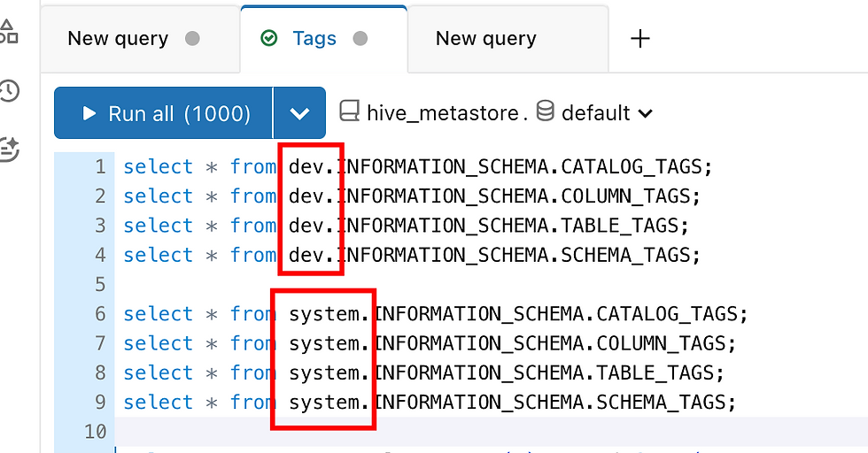This screenshot has height=453, width=868.
Task: Open the default schema dropdown chevron
Action: point(645,113)
